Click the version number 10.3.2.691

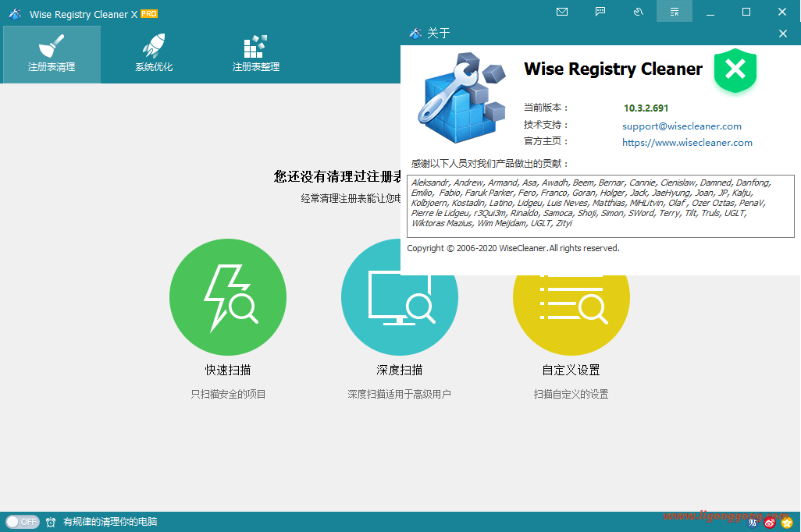click(x=646, y=108)
